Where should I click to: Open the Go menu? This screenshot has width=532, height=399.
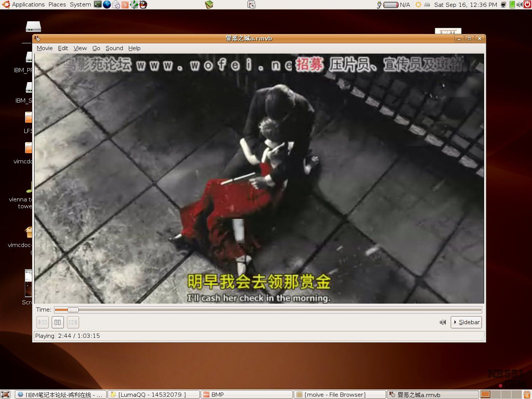(x=96, y=48)
